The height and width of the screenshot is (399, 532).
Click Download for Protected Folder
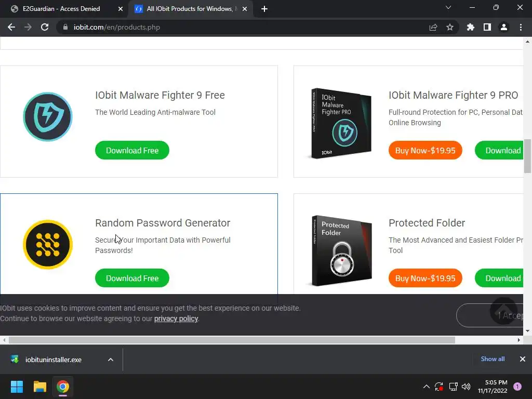coord(499,278)
